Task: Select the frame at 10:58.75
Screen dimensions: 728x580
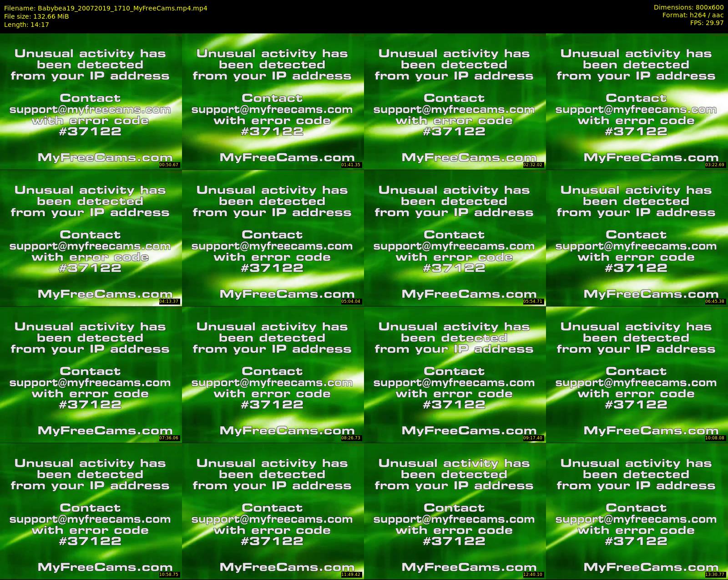Action: tap(91, 511)
